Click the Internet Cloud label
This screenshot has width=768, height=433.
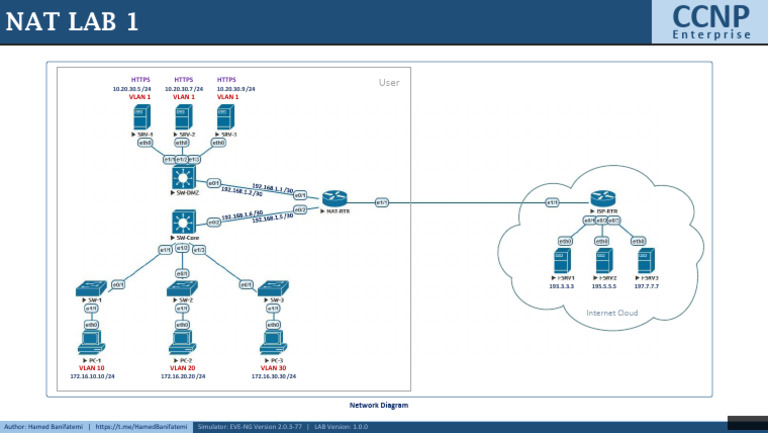[x=612, y=313]
